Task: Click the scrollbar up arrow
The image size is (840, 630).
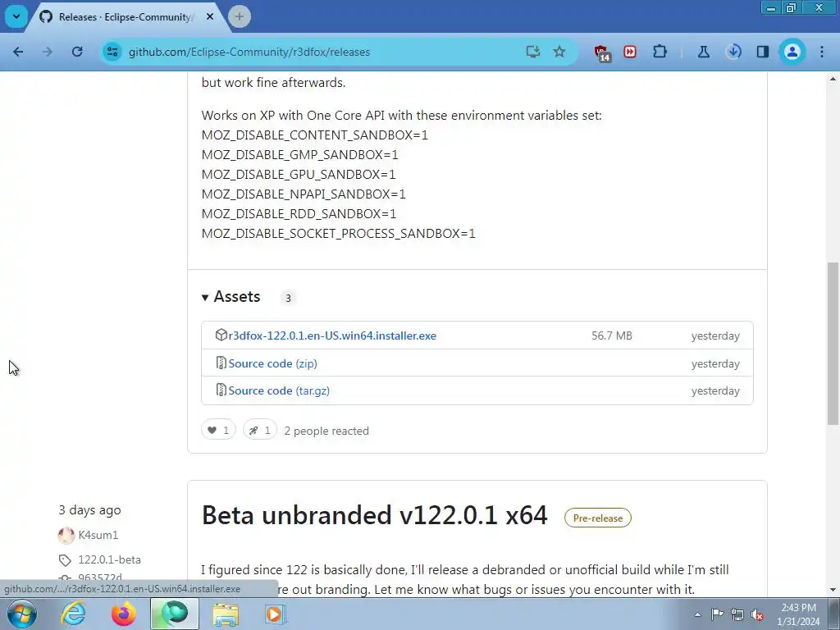Action: tap(833, 80)
